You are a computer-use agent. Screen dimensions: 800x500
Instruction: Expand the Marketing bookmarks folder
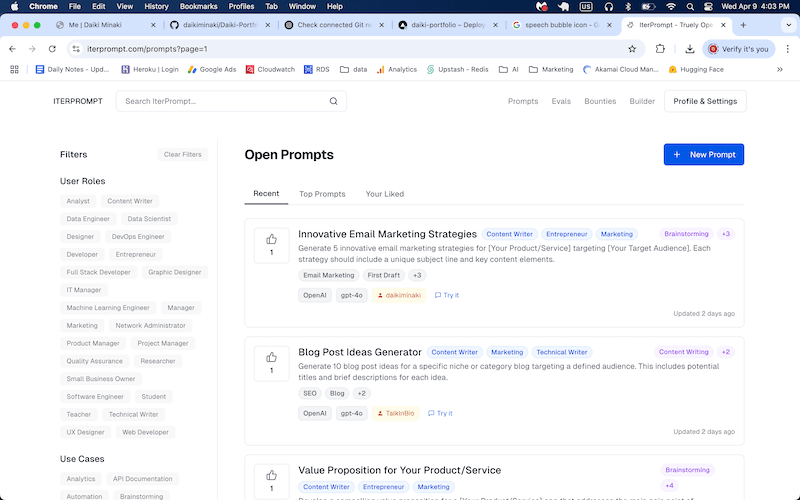click(x=551, y=69)
